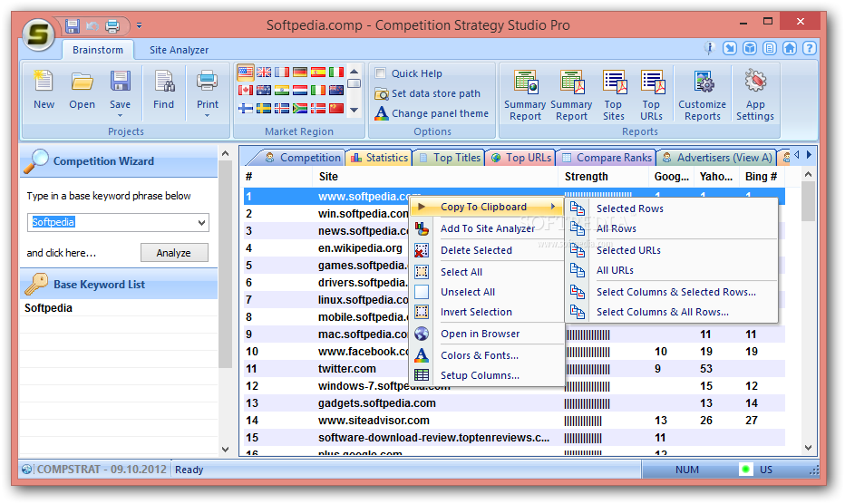This screenshot has height=504, width=845.
Task: Generate the Top URLs report
Action: (x=652, y=95)
